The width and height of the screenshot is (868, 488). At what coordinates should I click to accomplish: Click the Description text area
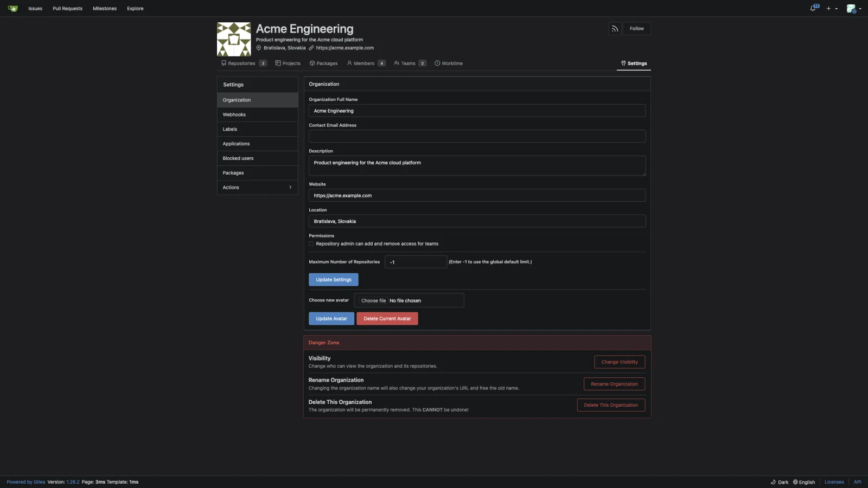point(477,166)
